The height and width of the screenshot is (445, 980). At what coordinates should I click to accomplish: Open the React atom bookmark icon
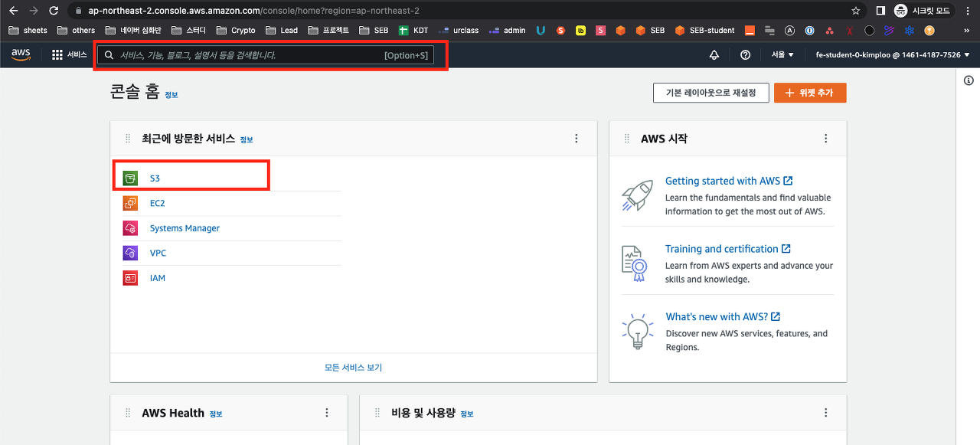[x=910, y=31]
